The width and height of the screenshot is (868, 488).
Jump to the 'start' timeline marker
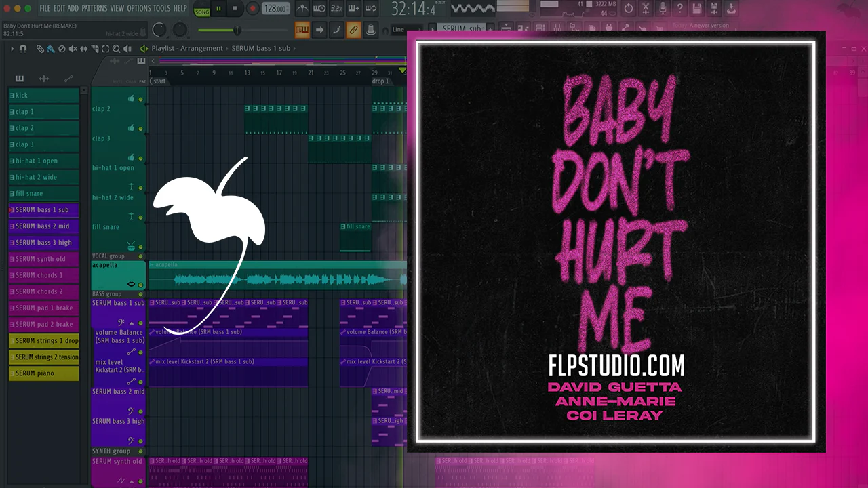click(x=159, y=81)
